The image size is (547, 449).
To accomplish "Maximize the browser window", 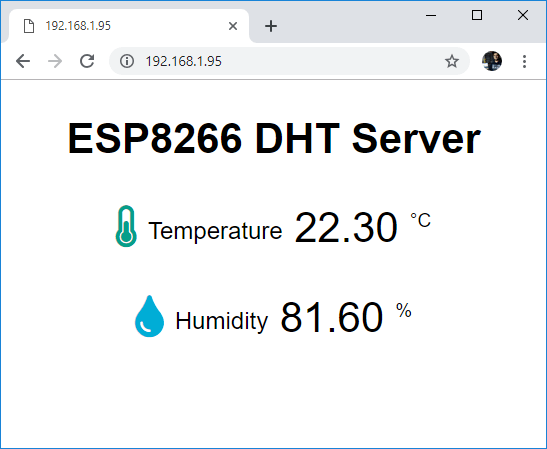I will pos(477,15).
